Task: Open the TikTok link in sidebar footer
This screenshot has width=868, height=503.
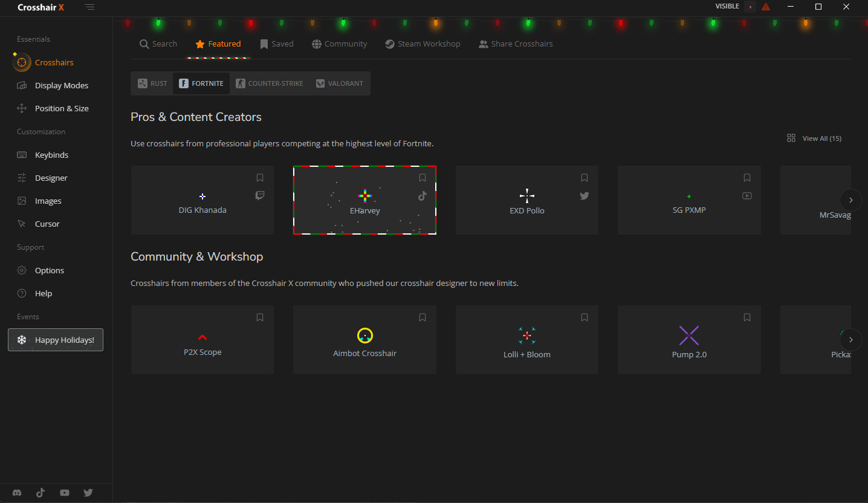Action: pos(40,493)
